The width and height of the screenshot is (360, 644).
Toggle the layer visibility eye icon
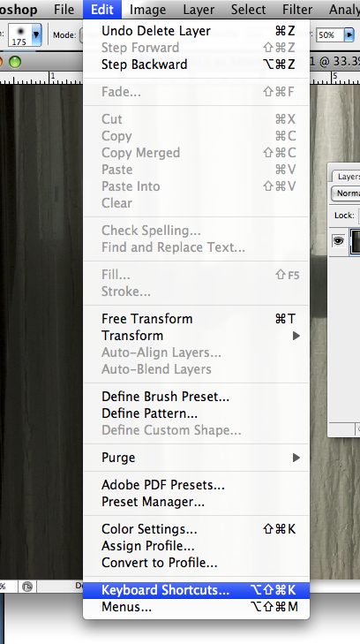point(338,241)
